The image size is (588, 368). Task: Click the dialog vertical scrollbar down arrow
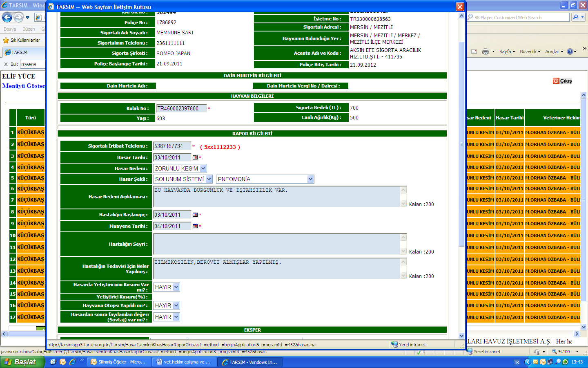(x=461, y=336)
